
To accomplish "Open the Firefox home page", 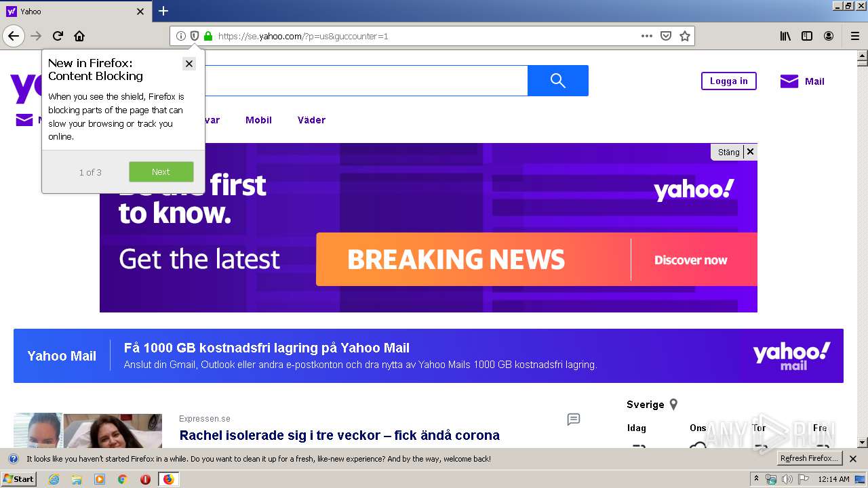I will point(79,36).
